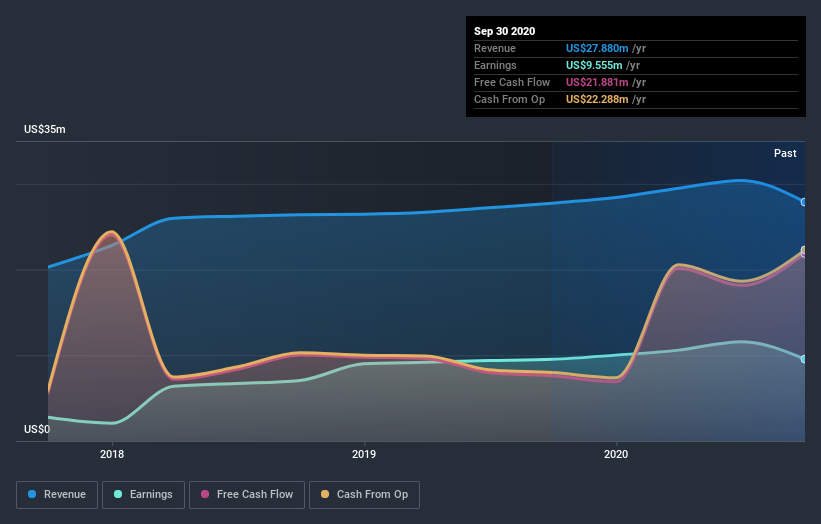This screenshot has width=821, height=524.
Task: Toggle the Earnings series legend button
Action: 143,495
